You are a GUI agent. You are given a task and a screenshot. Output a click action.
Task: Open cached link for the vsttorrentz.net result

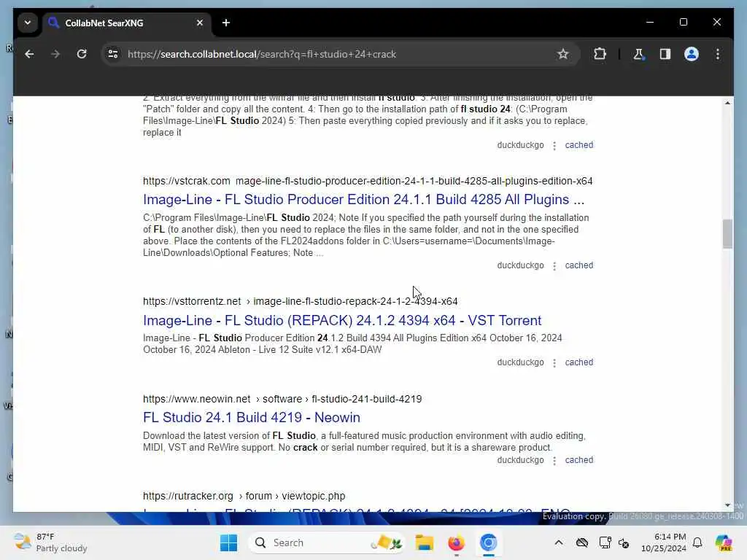(x=578, y=362)
